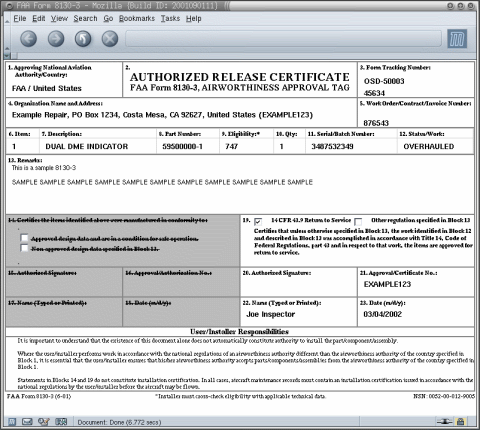
Task: Click tracking number continuation 45634
Action: (x=374, y=93)
